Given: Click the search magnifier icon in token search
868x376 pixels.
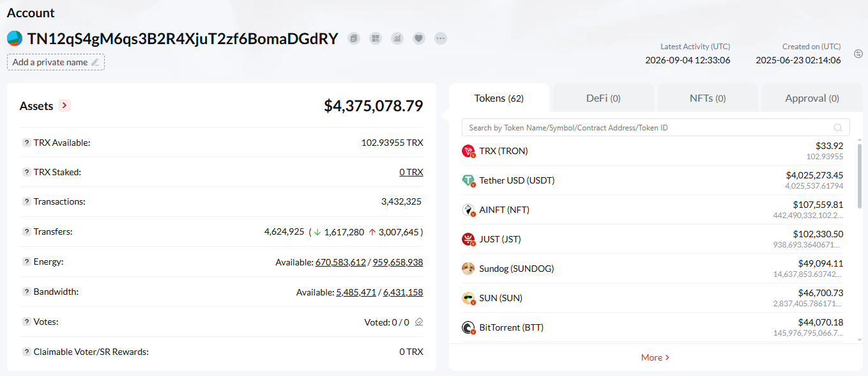Looking at the screenshot, I should pos(838,127).
